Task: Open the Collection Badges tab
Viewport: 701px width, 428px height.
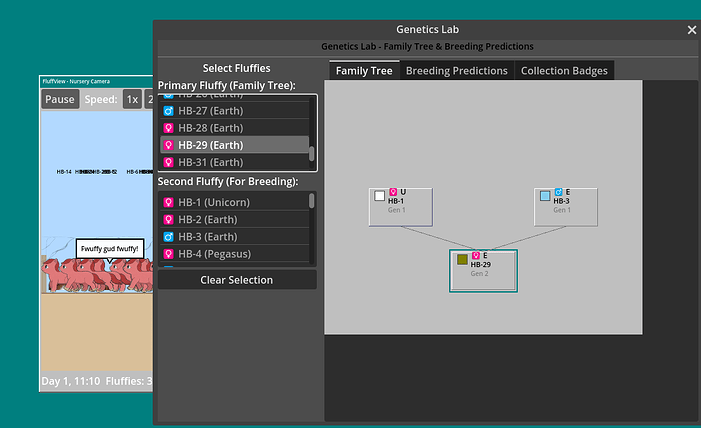Action: click(564, 71)
